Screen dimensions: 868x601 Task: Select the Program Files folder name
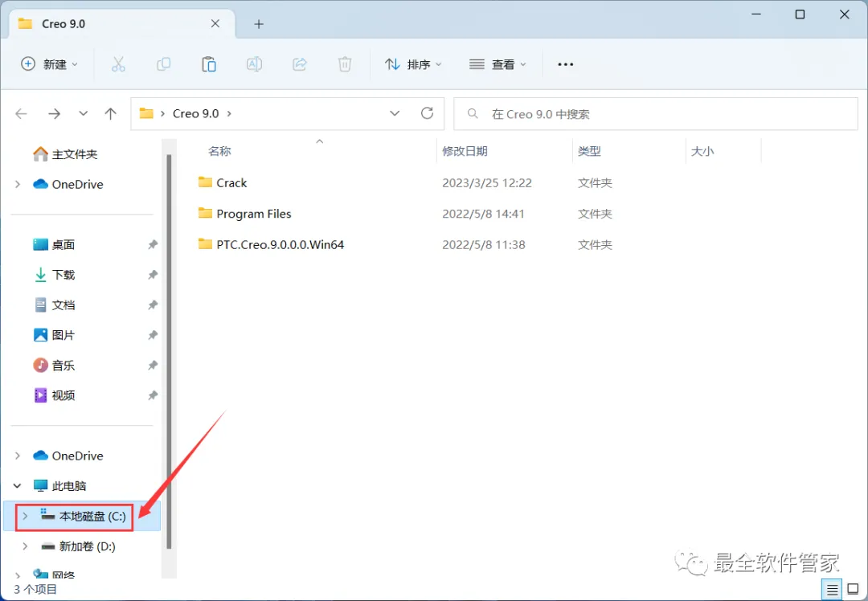click(253, 214)
